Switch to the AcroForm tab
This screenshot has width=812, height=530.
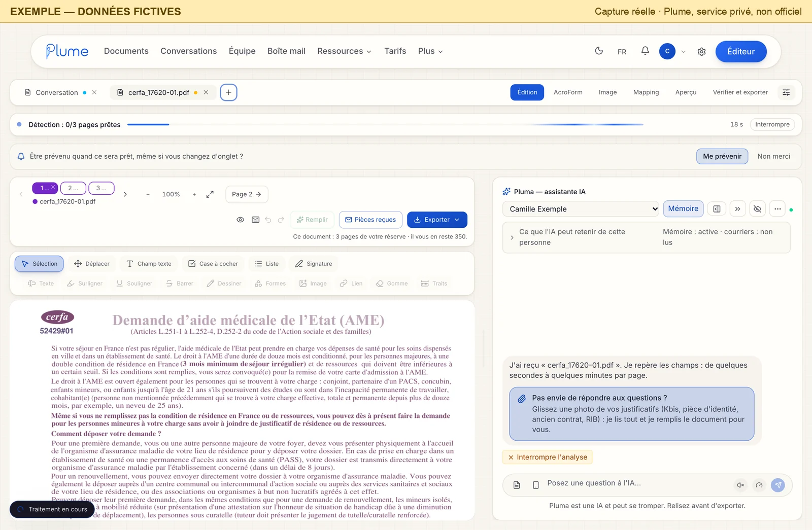point(568,92)
